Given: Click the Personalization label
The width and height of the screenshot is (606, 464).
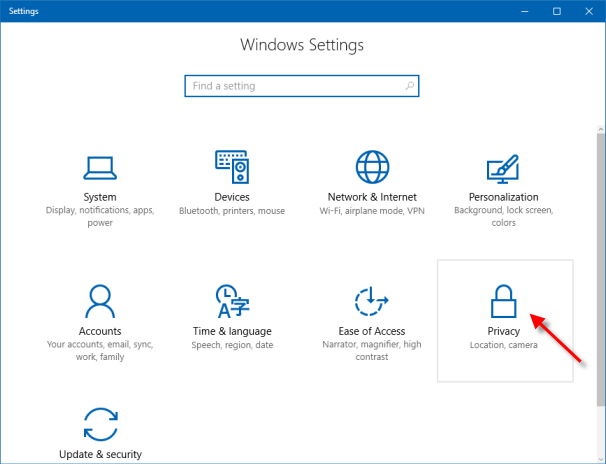Looking at the screenshot, I should [504, 197].
